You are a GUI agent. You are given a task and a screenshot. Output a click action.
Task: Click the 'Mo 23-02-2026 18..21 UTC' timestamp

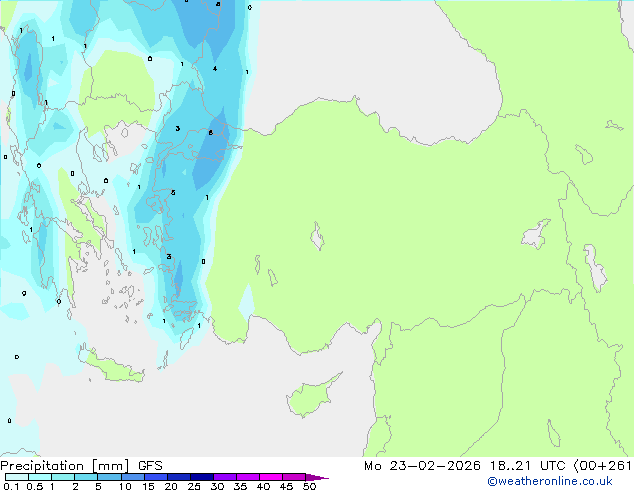click(465, 466)
